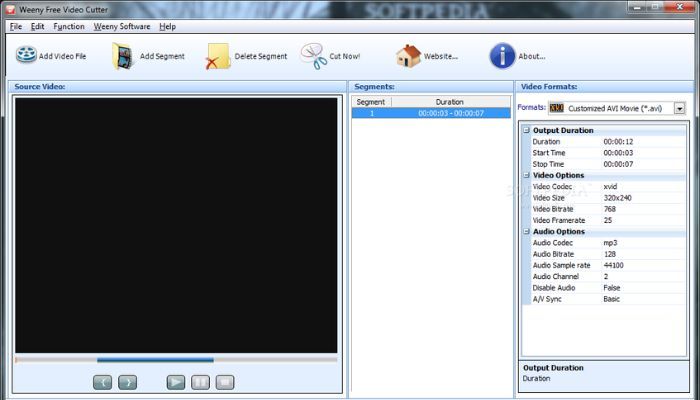This screenshot has width=700, height=400.
Task: Click the Cut Now scissors icon
Action: tap(314, 56)
